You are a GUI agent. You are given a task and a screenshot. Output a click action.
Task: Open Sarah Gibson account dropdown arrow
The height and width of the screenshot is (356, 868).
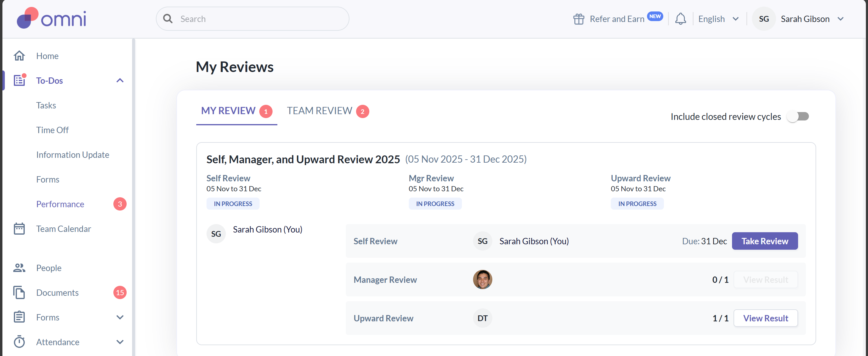(841, 19)
